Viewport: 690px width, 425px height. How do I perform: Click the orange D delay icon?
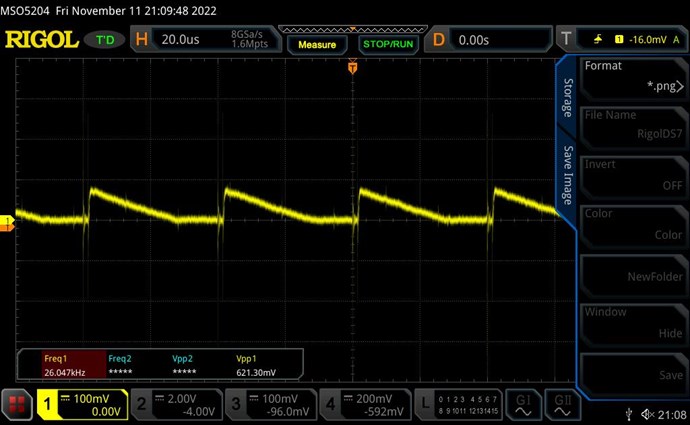(439, 40)
